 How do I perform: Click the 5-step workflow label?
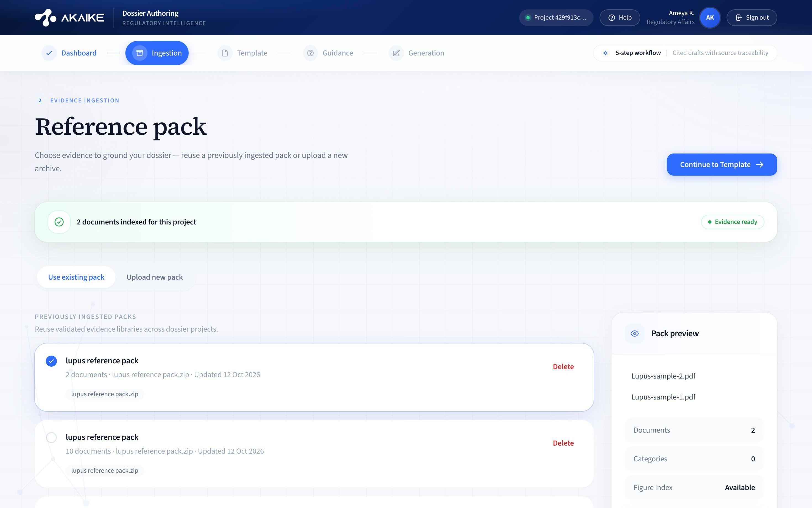[638, 53]
